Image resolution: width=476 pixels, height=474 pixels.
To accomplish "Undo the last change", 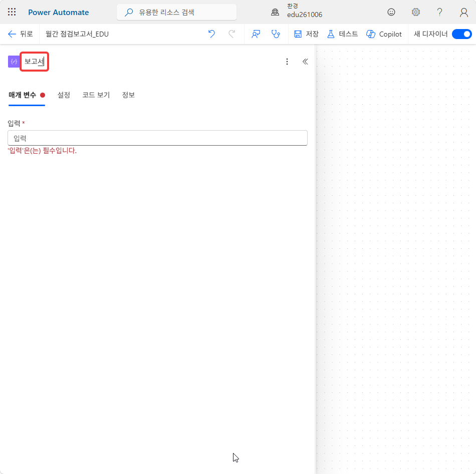I will click(211, 34).
